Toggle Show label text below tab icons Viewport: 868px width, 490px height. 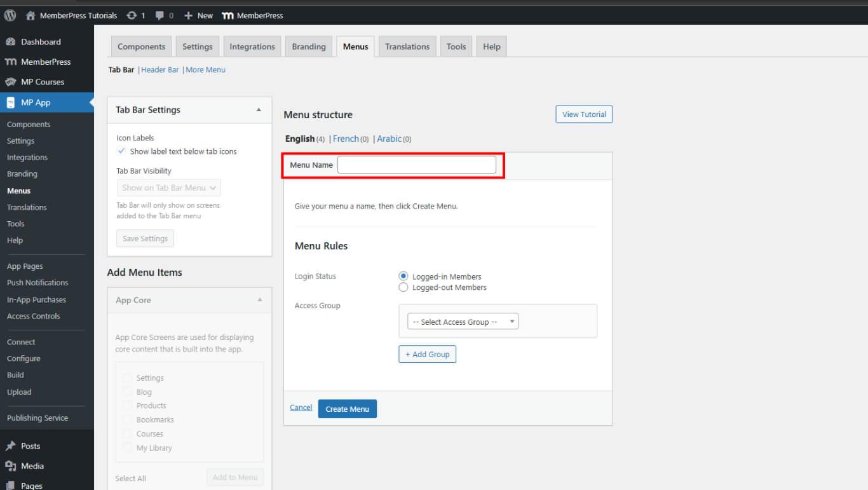[x=121, y=151]
